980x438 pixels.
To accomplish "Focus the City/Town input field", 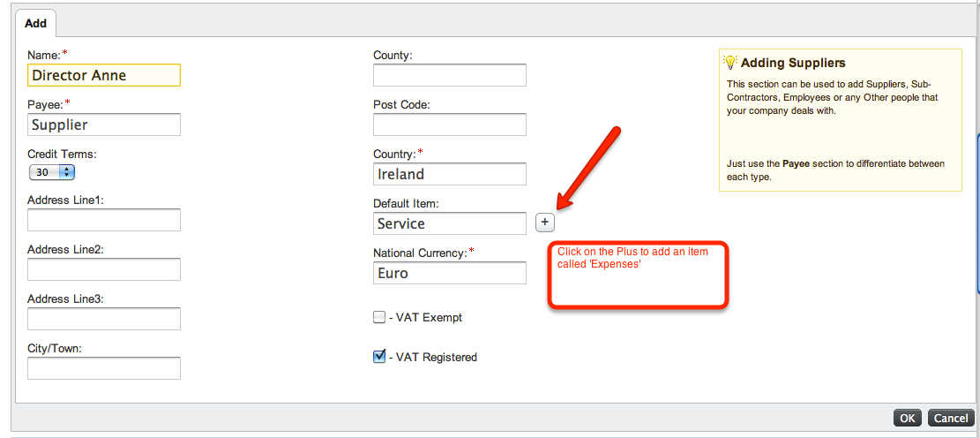I will 104,368.
